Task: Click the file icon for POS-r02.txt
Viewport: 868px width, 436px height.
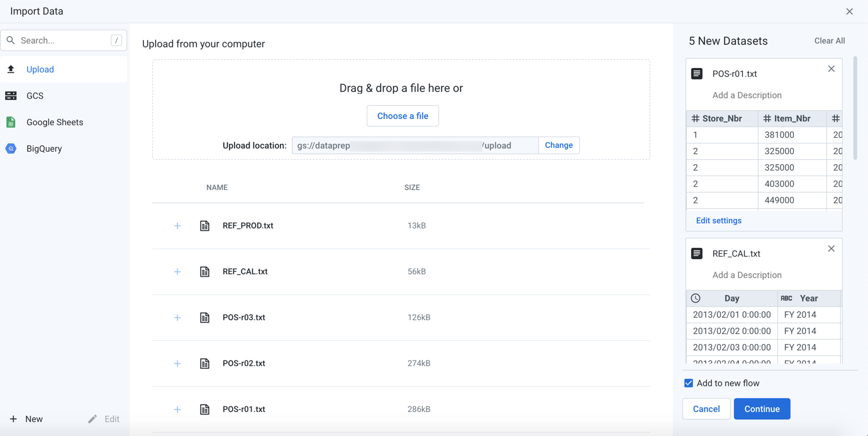Action: coord(204,364)
